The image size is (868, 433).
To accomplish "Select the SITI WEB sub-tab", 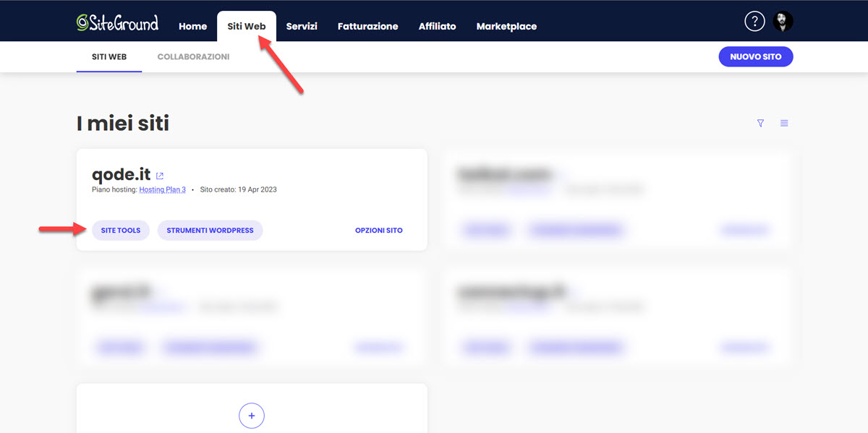I will (x=109, y=56).
